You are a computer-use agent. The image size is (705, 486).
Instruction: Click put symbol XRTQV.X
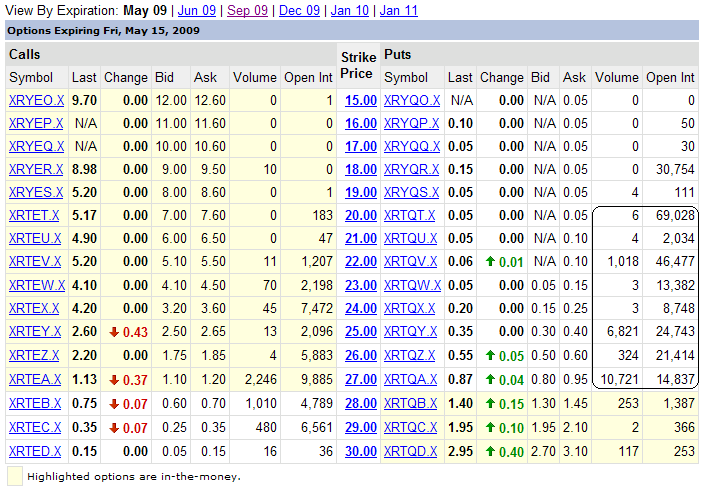point(410,261)
